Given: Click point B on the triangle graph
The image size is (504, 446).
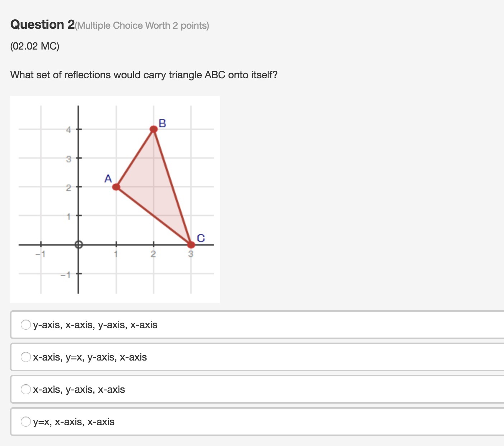Looking at the screenshot, I should pos(154,129).
